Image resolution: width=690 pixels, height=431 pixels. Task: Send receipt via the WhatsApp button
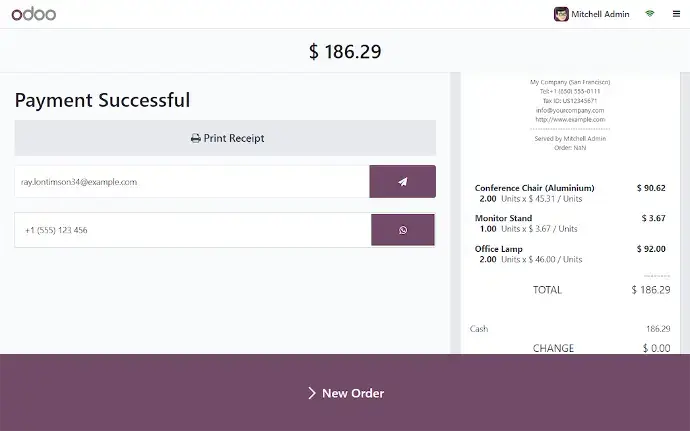(x=402, y=230)
